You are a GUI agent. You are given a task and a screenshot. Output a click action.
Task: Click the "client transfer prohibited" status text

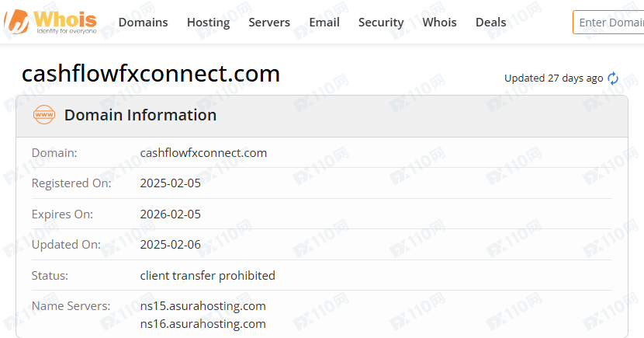click(207, 276)
